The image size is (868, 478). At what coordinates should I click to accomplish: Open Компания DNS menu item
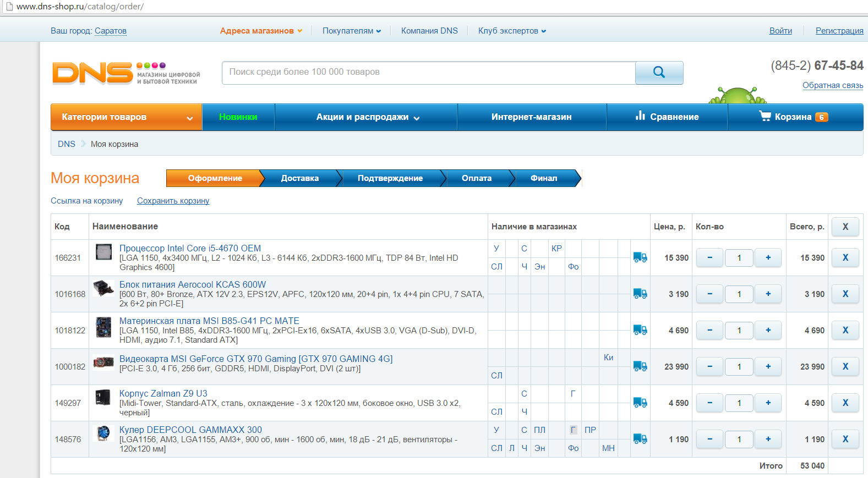click(x=429, y=31)
